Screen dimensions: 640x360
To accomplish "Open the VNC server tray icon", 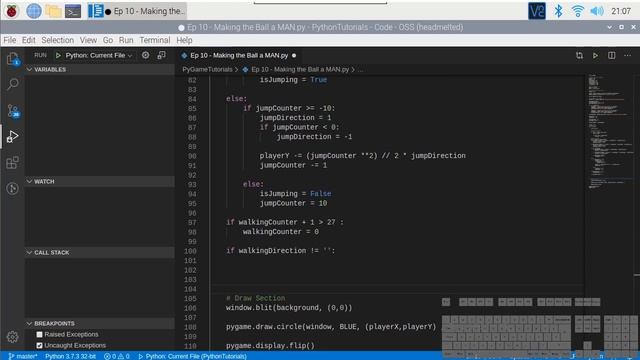I will click(537, 11).
